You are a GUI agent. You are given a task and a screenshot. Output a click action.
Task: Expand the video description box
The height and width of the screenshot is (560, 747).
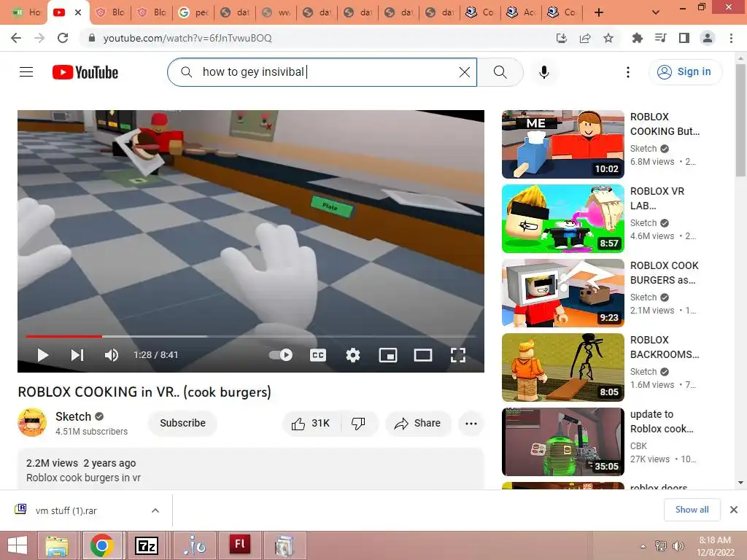(x=251, y=470)
